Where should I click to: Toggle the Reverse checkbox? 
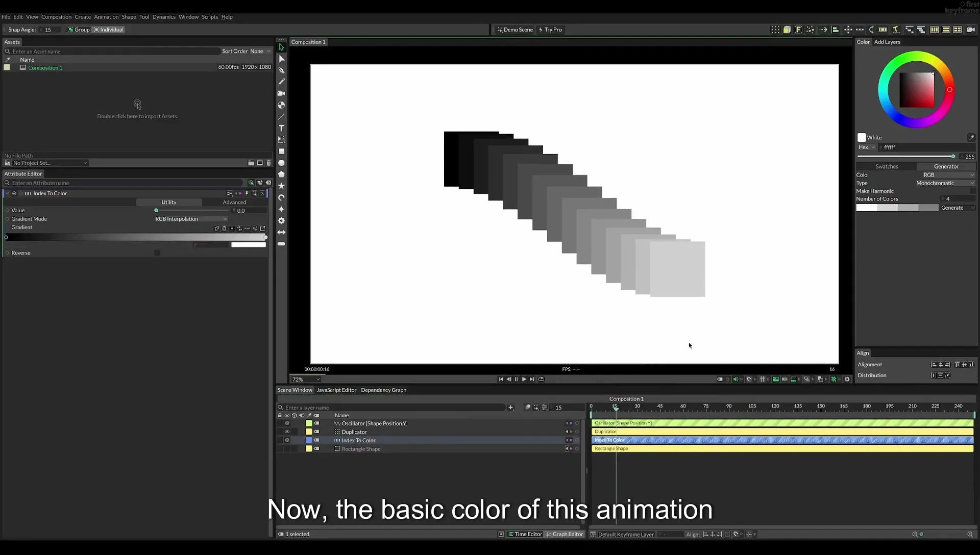click(157, 253)
